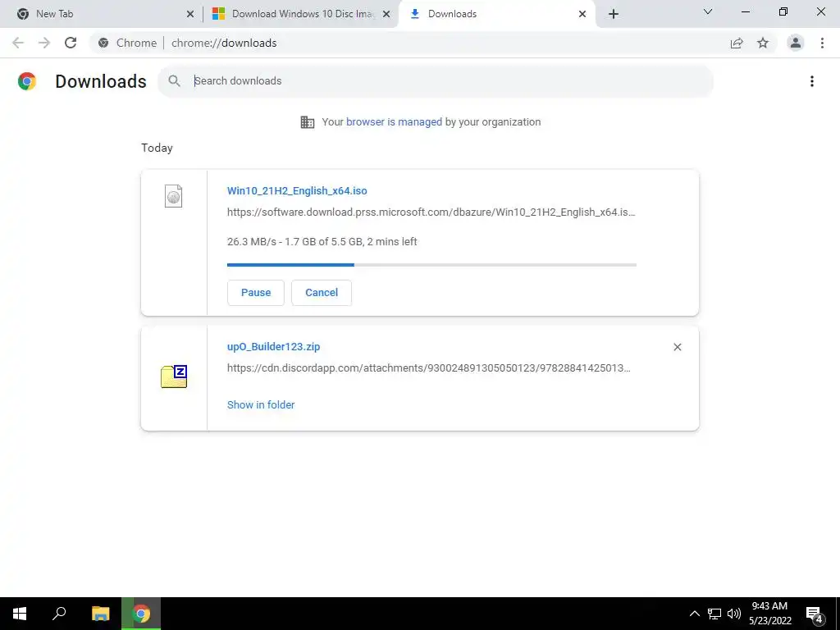Switch to the New Tab tab

pyautogui.click(x=102, y=14)
